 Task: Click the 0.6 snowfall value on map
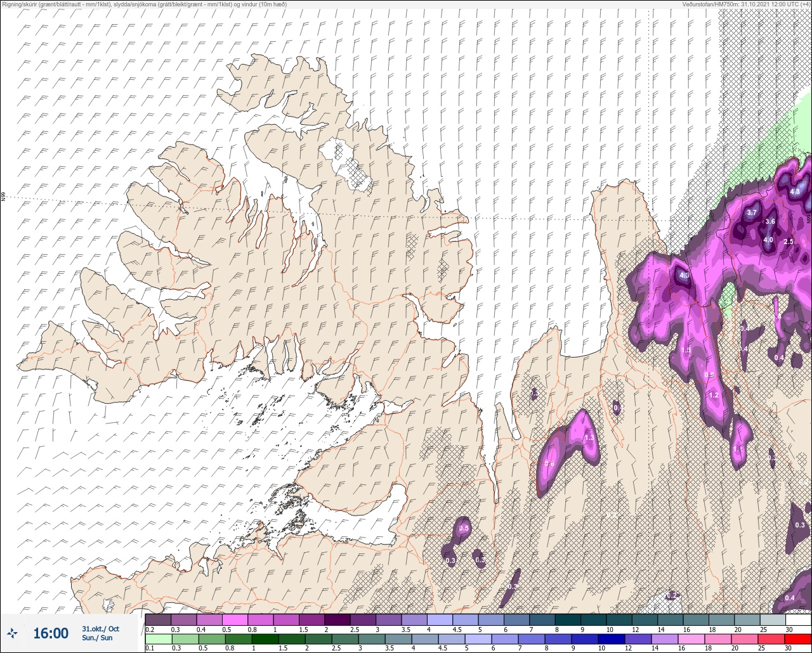pos(549,463)
